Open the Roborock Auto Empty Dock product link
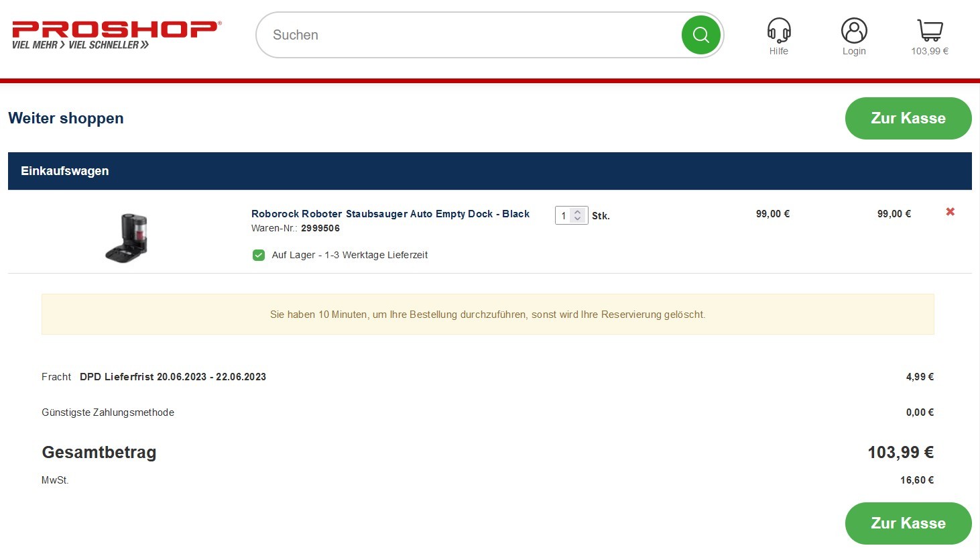The height and width of the screenshot is (558, 980). pos(390,214)
